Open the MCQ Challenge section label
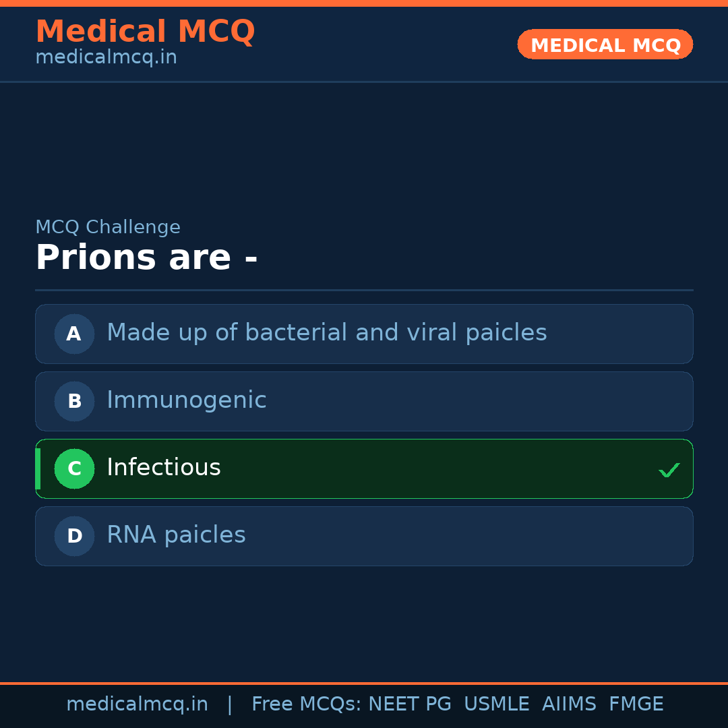Viewport: 728px width, 728px height. tap(108, 227)
